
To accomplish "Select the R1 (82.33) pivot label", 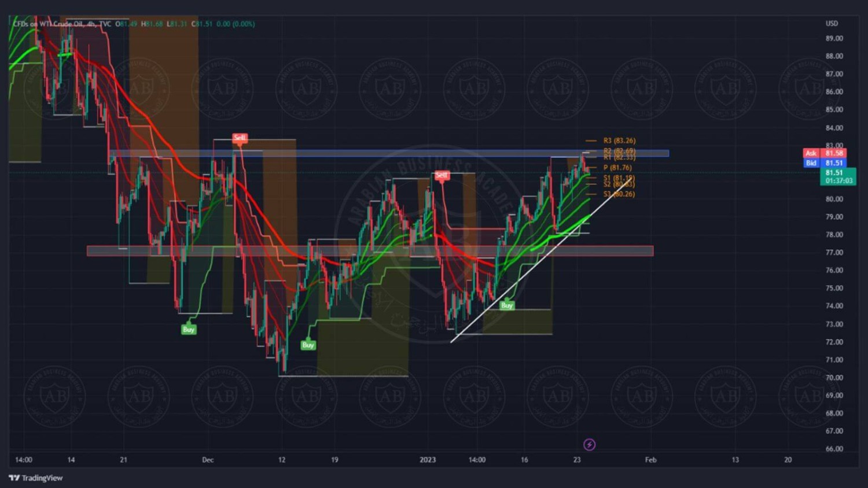I will point(619,157).
